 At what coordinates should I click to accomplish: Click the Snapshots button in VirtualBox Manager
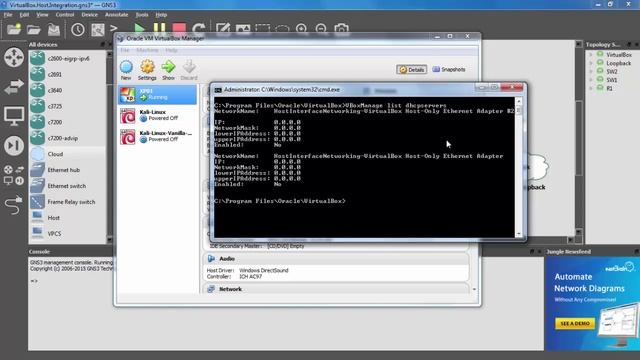tap(449, 69)
